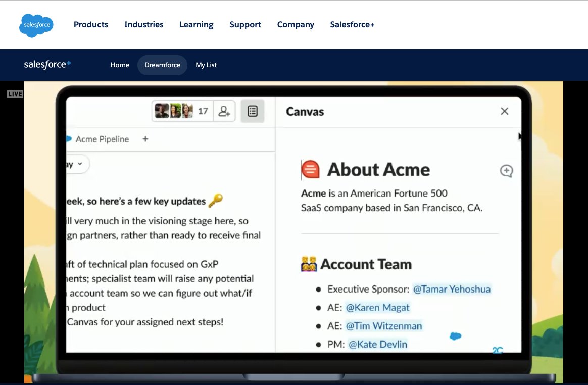The width and height of the screenshot is (588, 385).
Task: Click the red About Acme document icon
Action: pyautogui.click(x=310, y=170)
